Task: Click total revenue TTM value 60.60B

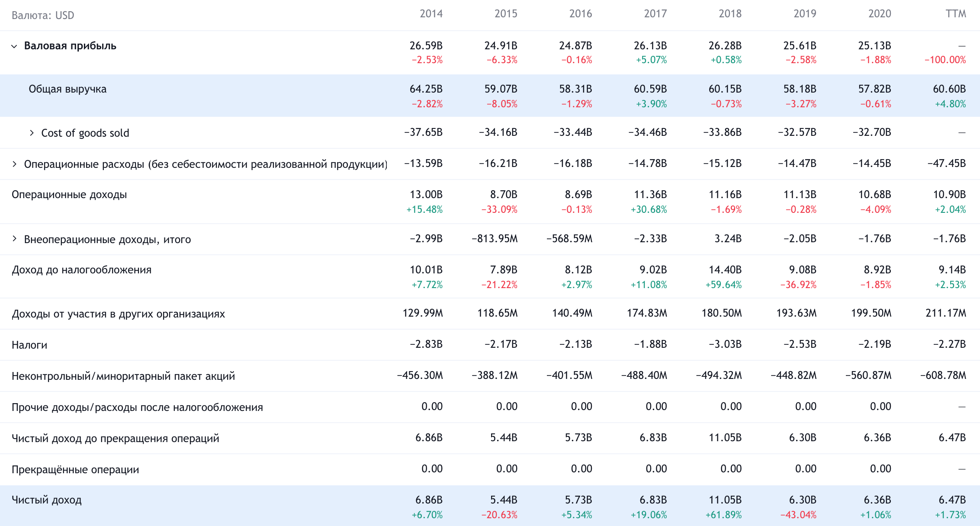Action: point(949,89)
